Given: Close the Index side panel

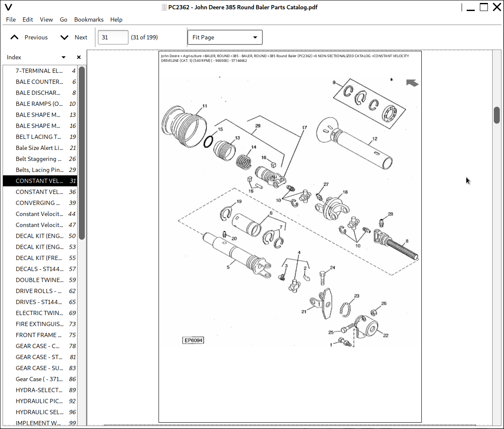Looking at the screenshot, I should coord(79,57).
